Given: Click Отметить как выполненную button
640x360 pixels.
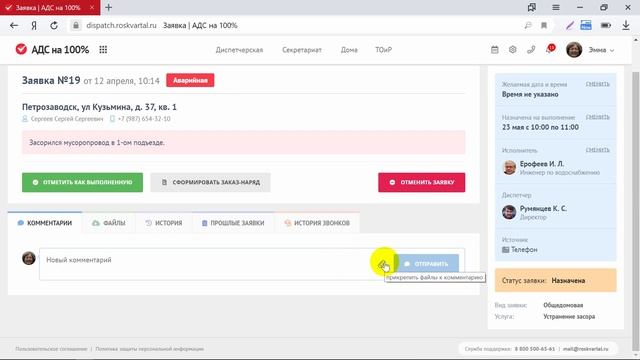Looking at the screenshot, I should pyautogui.click(x=82, y=182).
